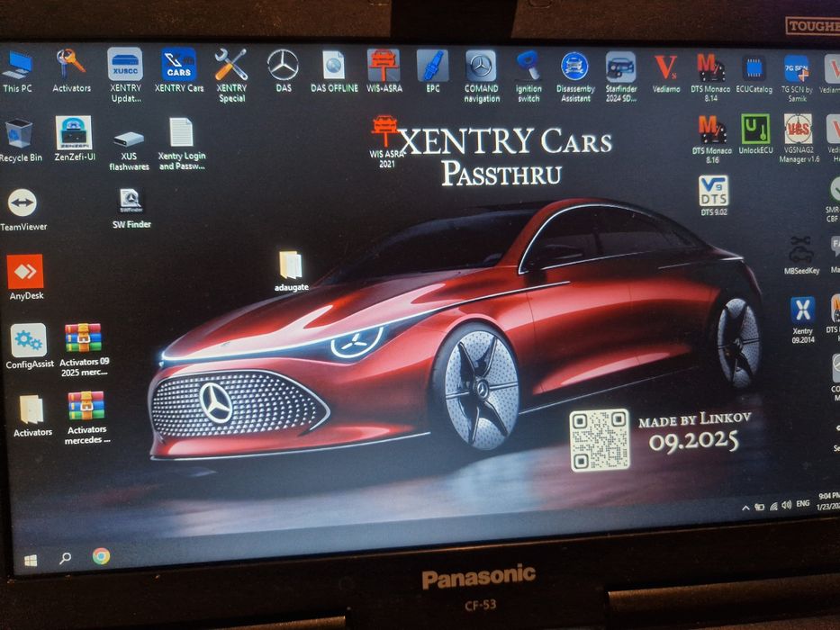Open the adaugate folder
The height and width of the screenshot is (630, 840).
291,271
